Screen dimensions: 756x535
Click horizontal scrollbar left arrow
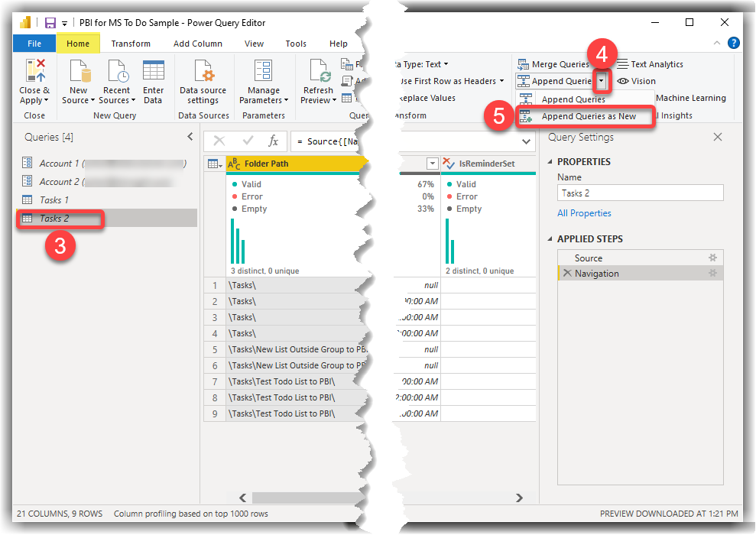[242, 498]
